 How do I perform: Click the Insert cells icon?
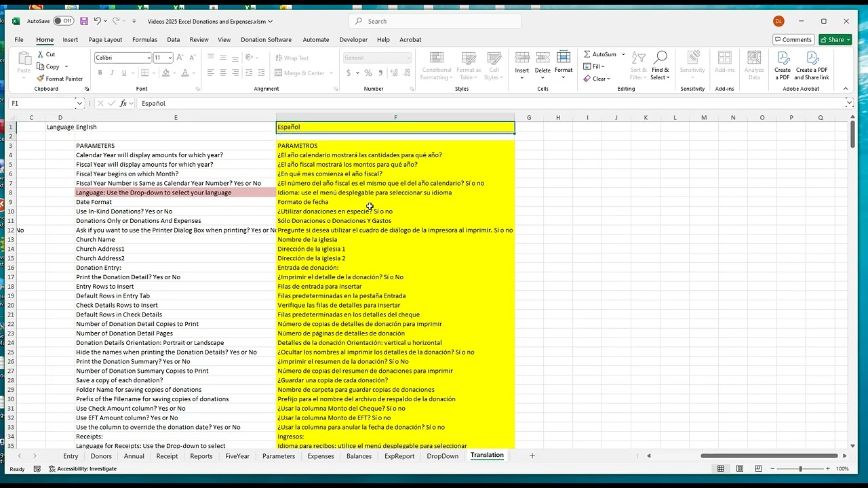(x=522, y=58)
